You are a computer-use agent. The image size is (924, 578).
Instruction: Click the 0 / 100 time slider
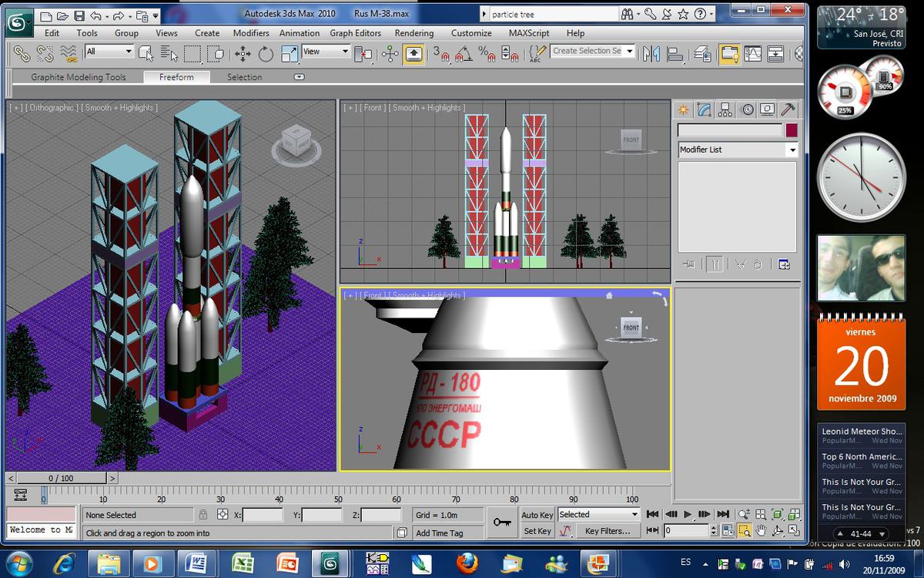click(x=62, y=479)
